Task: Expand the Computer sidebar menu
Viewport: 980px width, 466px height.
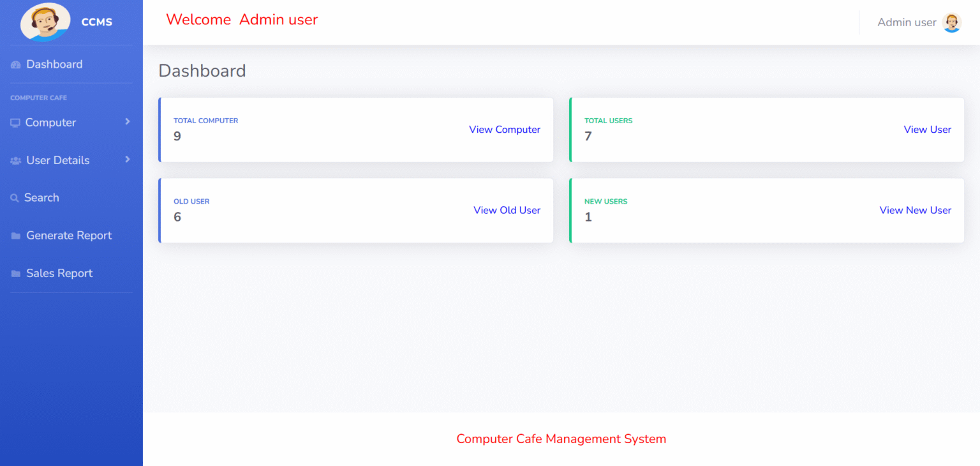Action: pos(127,122)
